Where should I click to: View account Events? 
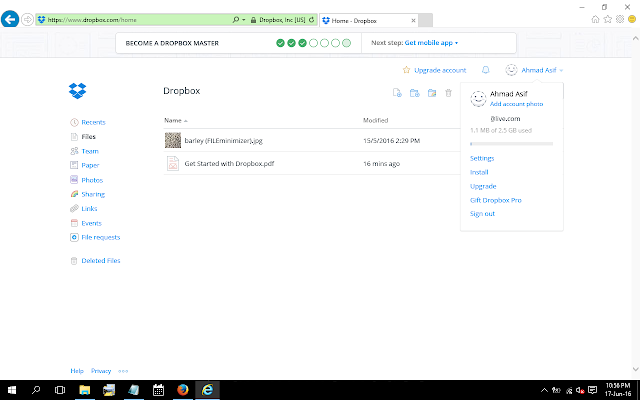pos(91,223)
